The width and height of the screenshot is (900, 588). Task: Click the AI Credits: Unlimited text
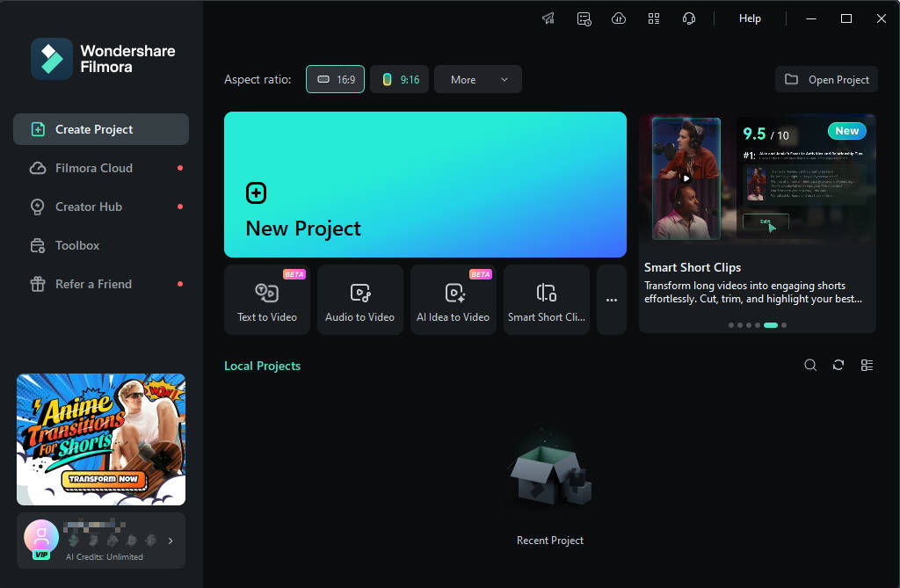tap(105, 557)
